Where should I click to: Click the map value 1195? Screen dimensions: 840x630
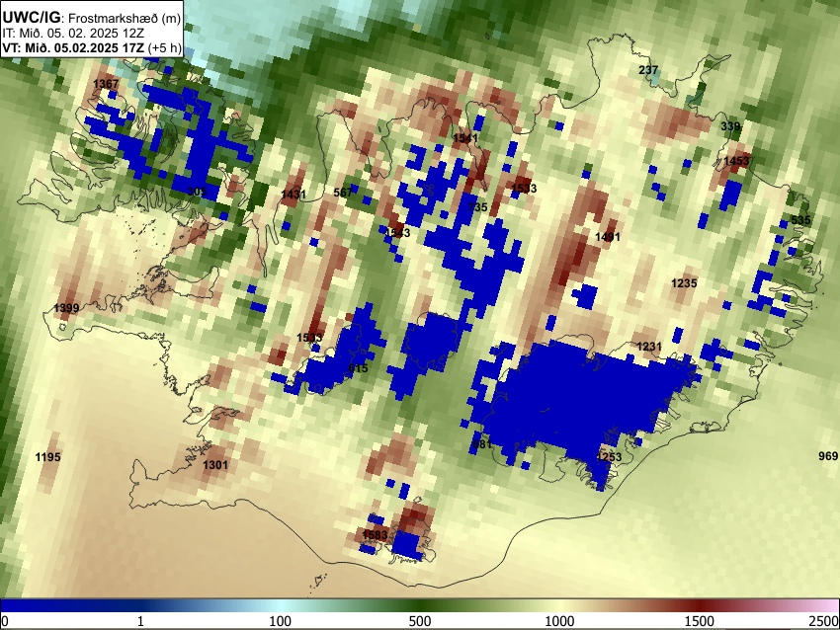point(47,456)
